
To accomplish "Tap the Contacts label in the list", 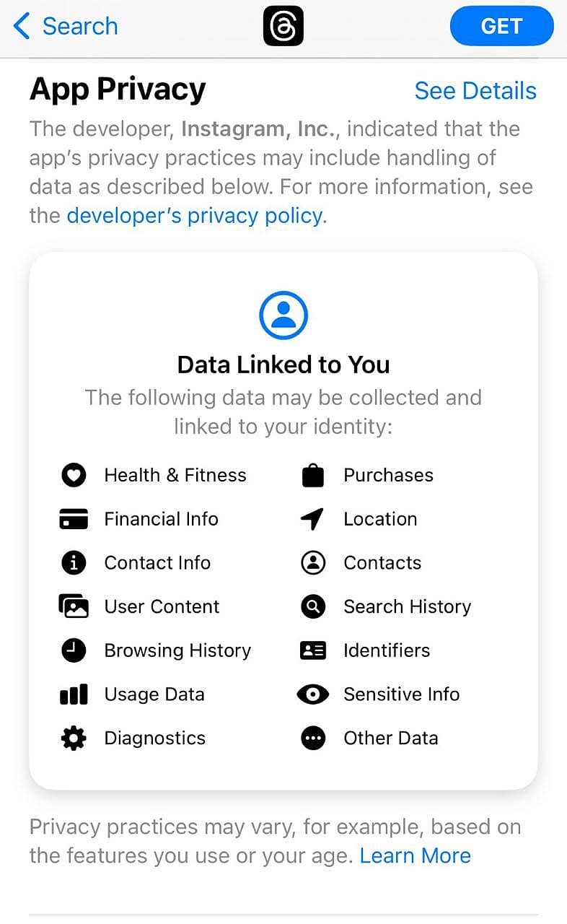I will tap(382, 563).
